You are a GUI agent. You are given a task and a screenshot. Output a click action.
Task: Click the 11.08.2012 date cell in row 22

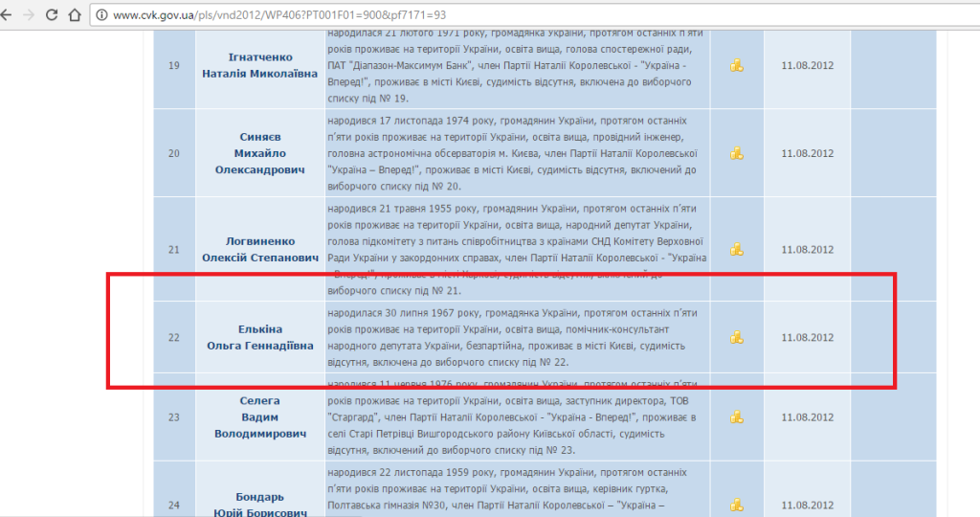pyautogui.click(x=808, y=338)
